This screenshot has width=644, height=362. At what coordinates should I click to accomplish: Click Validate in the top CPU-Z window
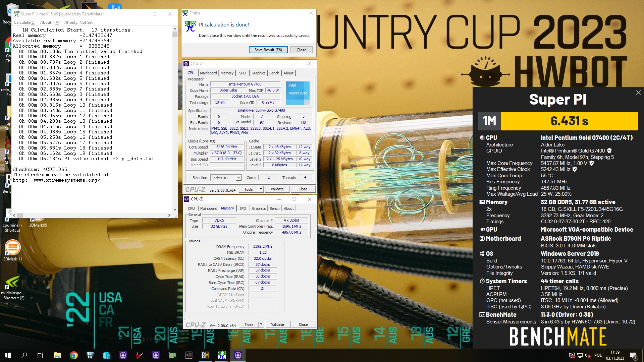pyautogui.click(x=277, y=189)
